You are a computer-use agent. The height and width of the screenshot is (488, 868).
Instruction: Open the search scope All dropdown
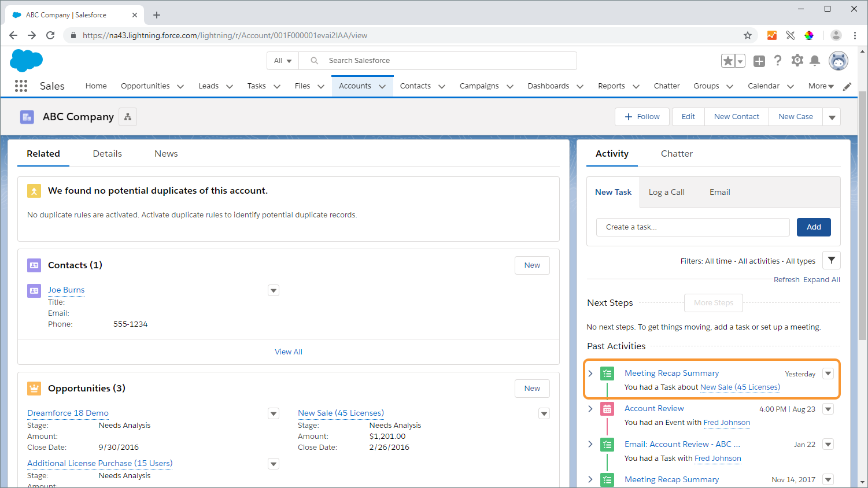tap(283, 61)
